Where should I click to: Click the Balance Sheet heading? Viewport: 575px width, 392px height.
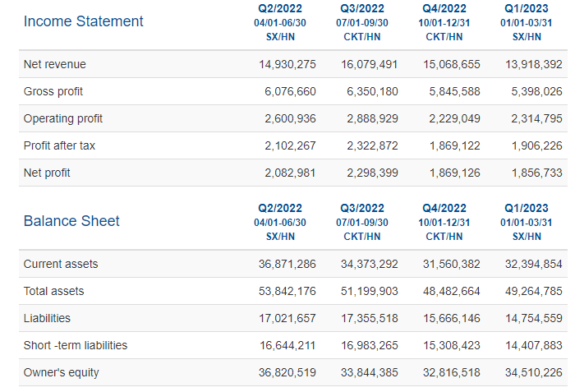71,221
